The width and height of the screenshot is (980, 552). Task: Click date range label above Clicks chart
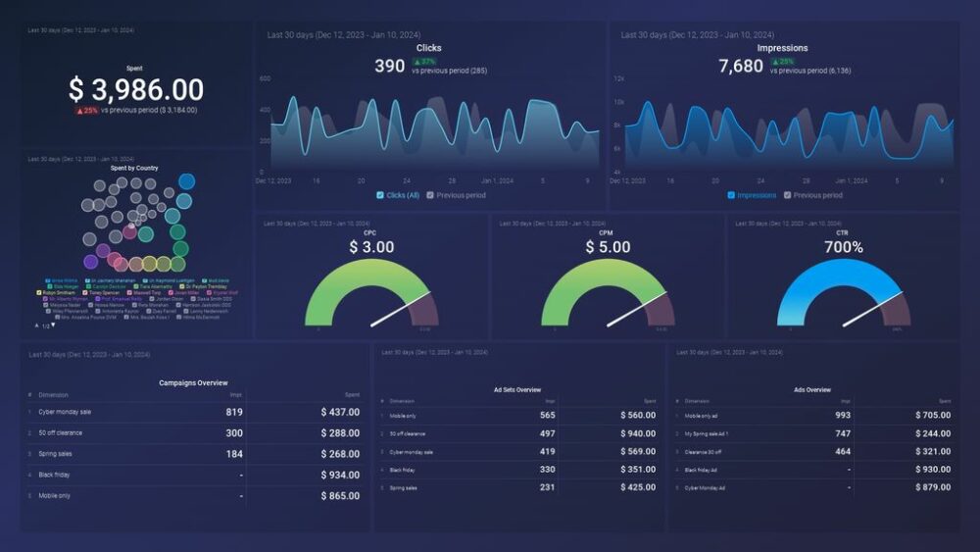(344, 35)
